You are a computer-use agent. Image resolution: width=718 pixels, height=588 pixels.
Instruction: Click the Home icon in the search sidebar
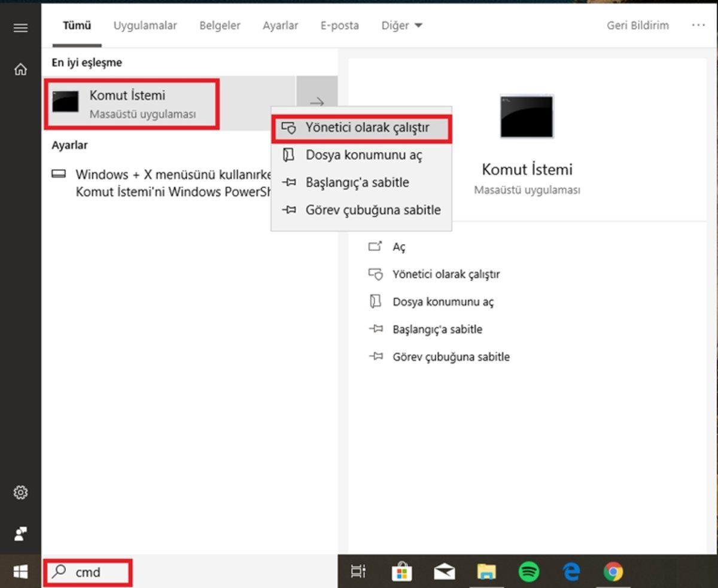20,69
